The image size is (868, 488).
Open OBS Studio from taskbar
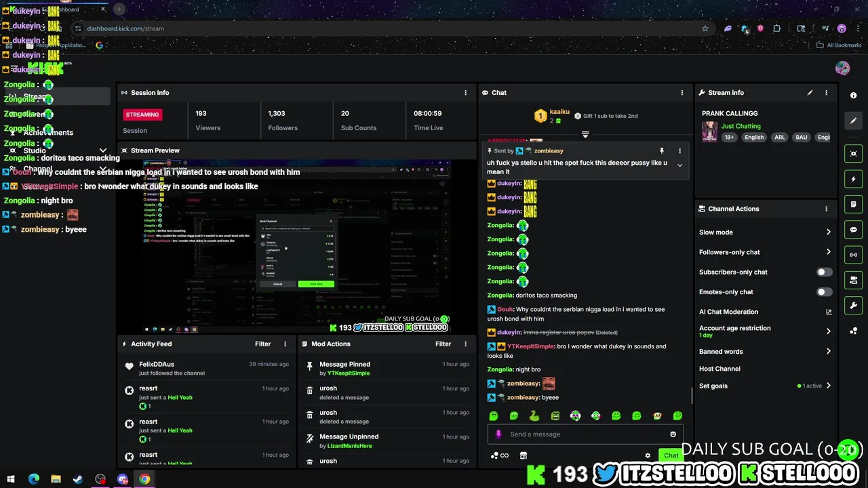(x=100, y=479)
